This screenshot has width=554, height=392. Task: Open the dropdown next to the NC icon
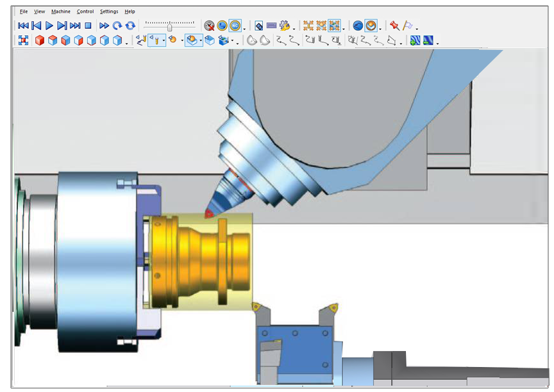(246, 28)
